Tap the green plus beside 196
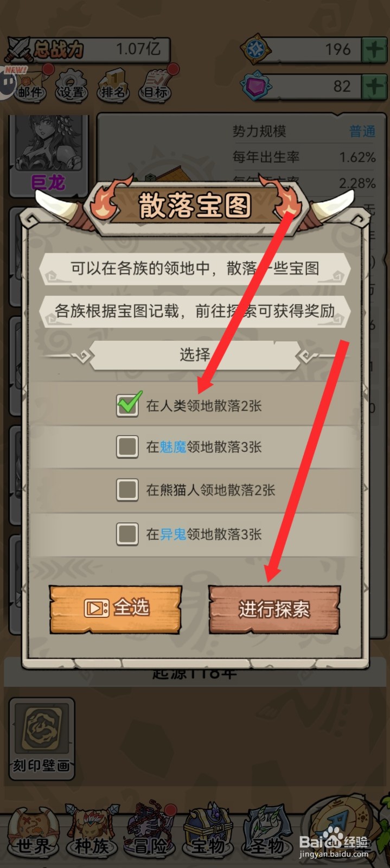 (x=374, y=50)
